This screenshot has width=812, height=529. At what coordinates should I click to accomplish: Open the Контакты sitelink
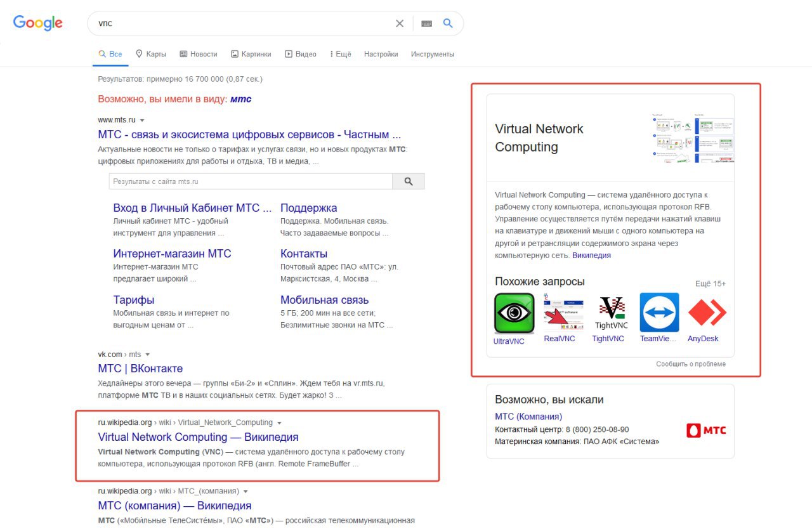point(304,254)
